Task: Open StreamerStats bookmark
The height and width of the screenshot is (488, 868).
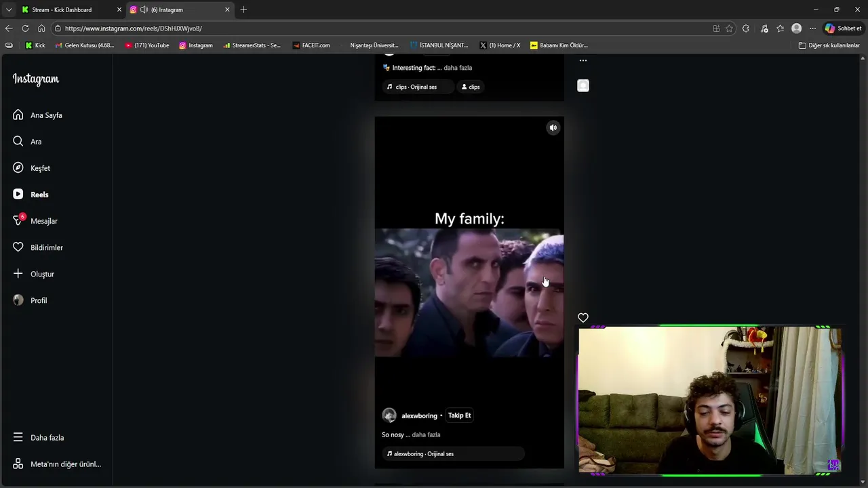Action: click(x=252, y=45)
